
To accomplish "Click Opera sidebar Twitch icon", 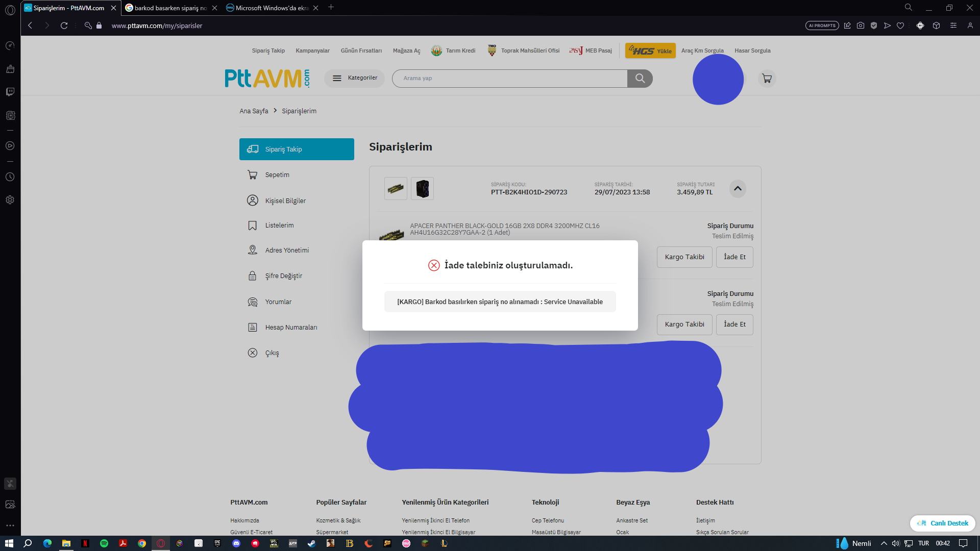I will [x=10, y=92].
